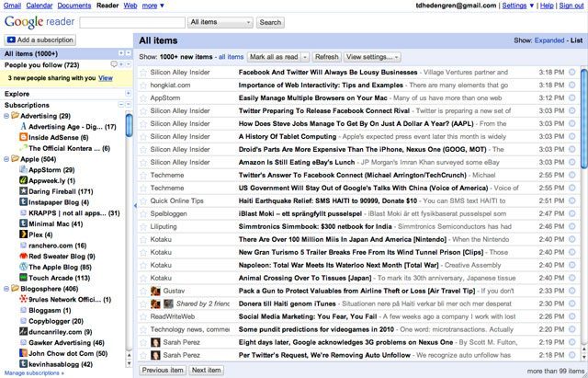Click the search input field

(132, 22)
